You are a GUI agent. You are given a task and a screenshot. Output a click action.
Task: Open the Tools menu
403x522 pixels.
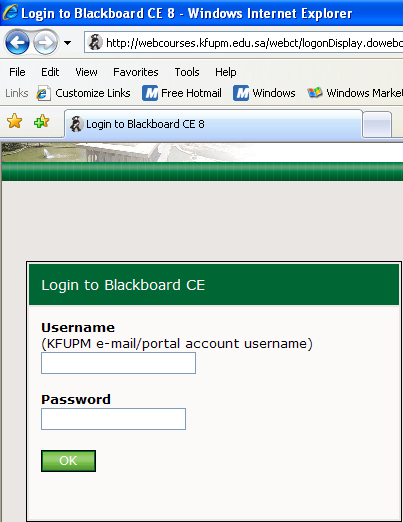[x=187, y=72]
